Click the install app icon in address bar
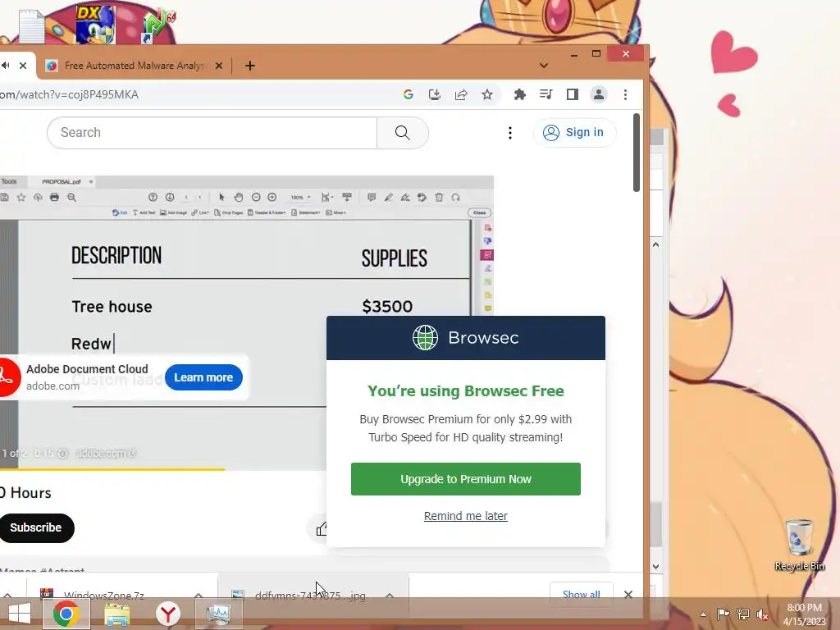Image resolution: width=840 pixels, height=630 pixels. tap(435, 95)
